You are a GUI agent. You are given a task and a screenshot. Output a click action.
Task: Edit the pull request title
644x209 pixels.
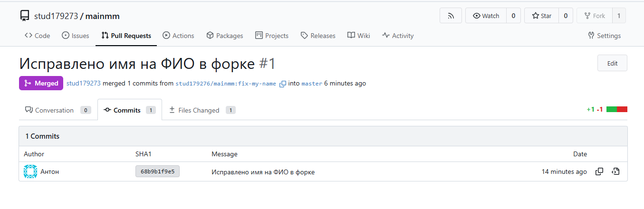point(612,63)
